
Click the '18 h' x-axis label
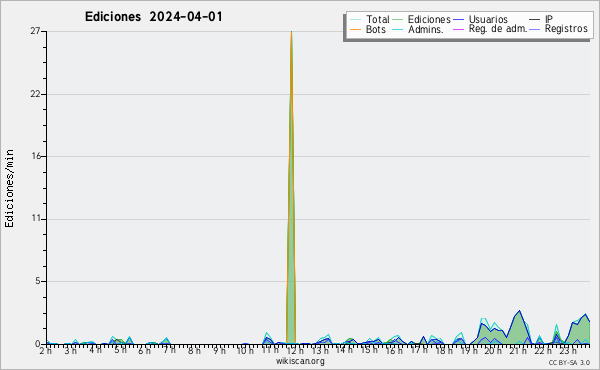(x=444, y=350)
